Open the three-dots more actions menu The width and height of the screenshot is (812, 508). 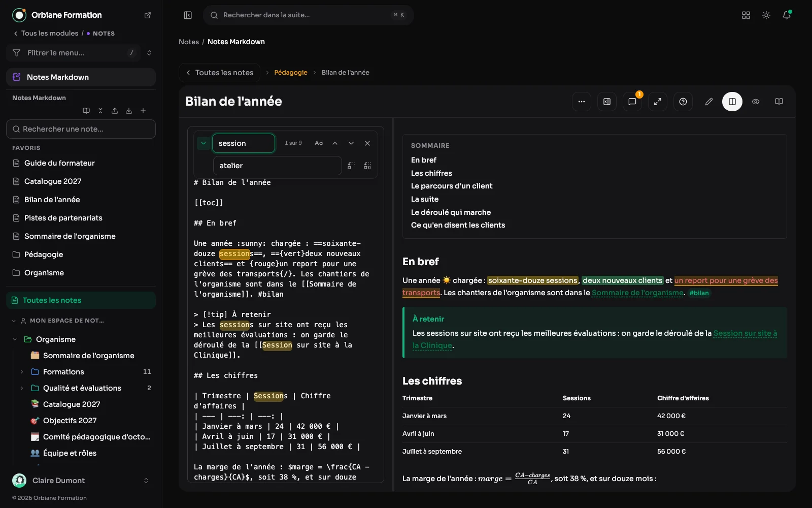click(x=582, y=102)
